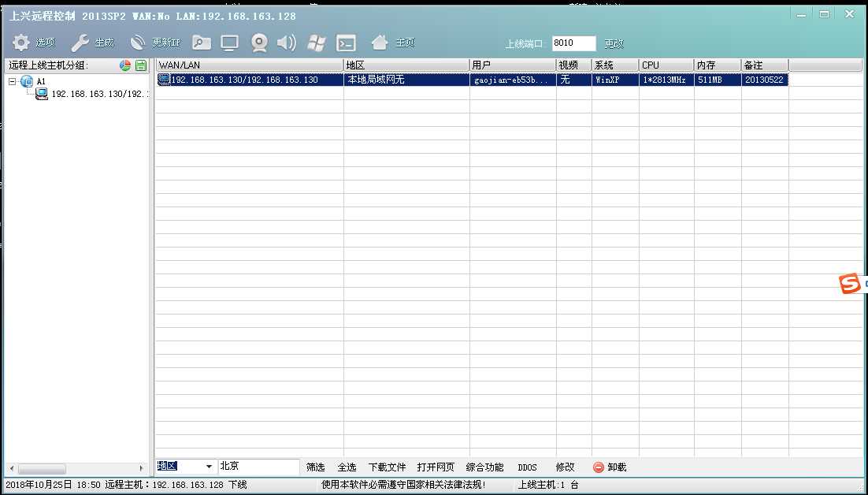The image size is (868, 495).
Task: Click the legal notice status text
Action: tap(403, 485)
